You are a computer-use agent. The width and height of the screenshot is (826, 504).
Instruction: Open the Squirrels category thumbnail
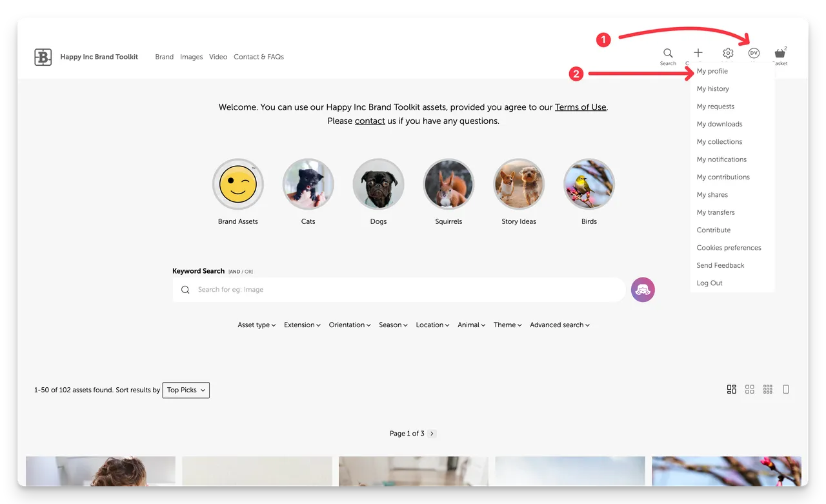[448, 185]
